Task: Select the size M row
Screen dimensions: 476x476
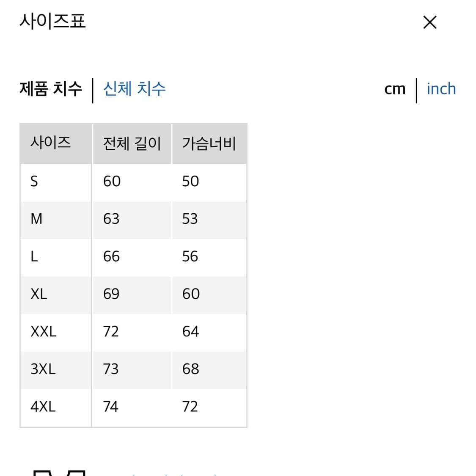Action: pyautogui.click(x=36, y=219)
